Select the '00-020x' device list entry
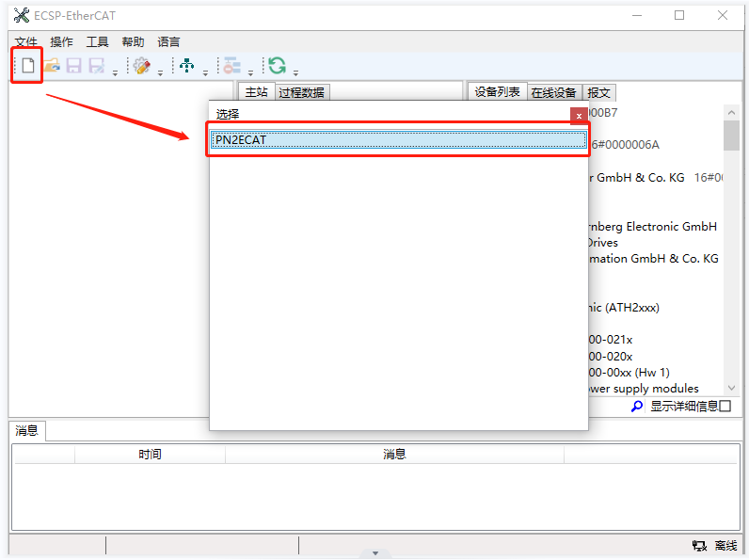The height and width of the screenshot is (560, 749). pyautogui.click(x=611, y=357)
